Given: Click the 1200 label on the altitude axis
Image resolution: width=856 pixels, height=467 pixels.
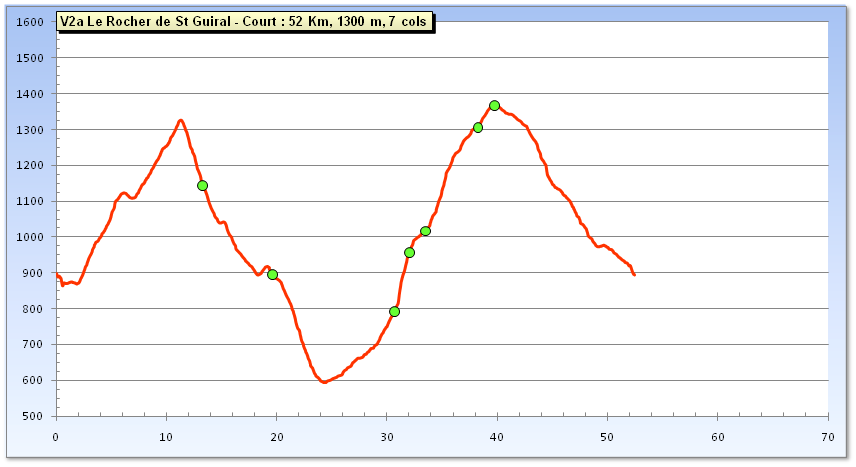Looking at the screenshot, I should [30, 165].
